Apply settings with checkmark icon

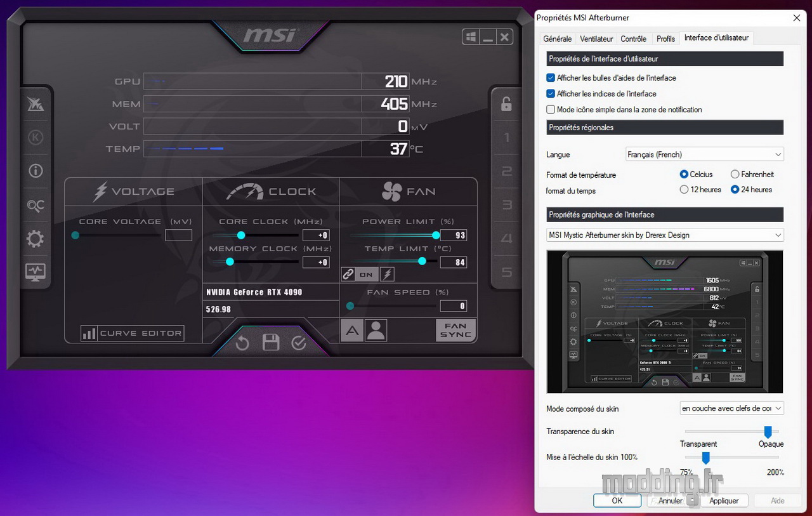(299, 343)
